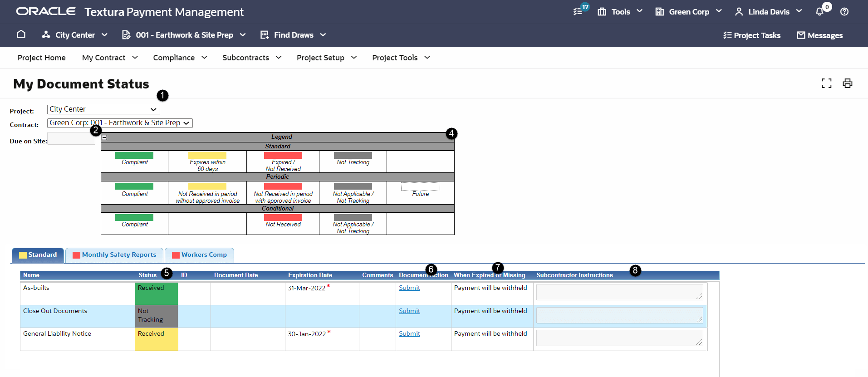Click the ID column header
This screenshot has height=377, width=868.
point(184,275)
